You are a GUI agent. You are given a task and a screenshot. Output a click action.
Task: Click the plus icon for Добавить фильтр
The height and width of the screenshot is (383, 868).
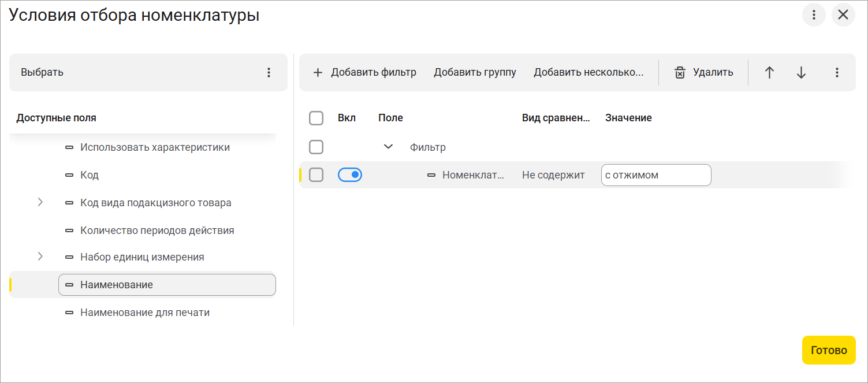point(318,73)
